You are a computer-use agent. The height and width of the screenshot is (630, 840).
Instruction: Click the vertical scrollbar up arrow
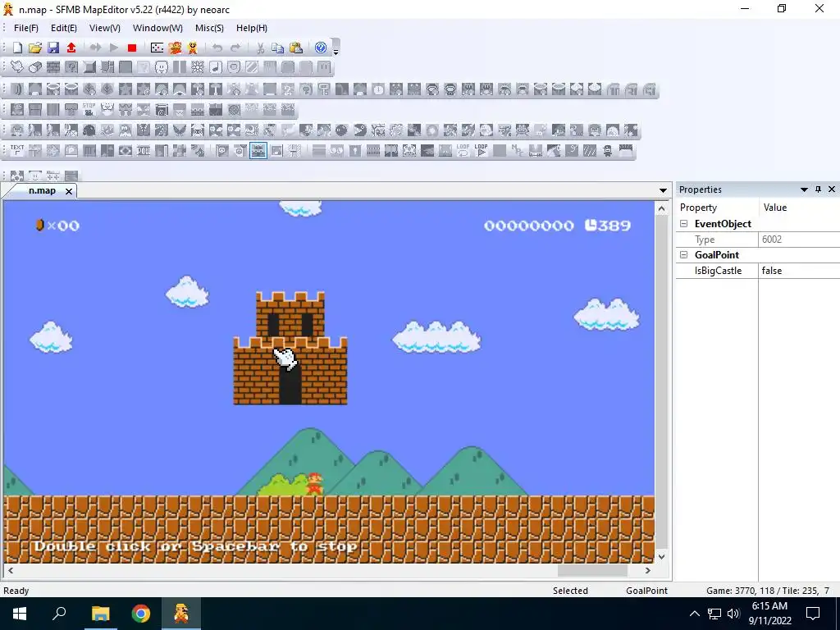coord(662,208)
